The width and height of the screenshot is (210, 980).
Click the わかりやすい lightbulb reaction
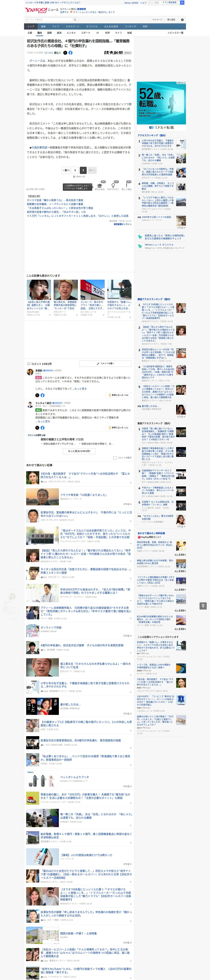click(113, 186)
